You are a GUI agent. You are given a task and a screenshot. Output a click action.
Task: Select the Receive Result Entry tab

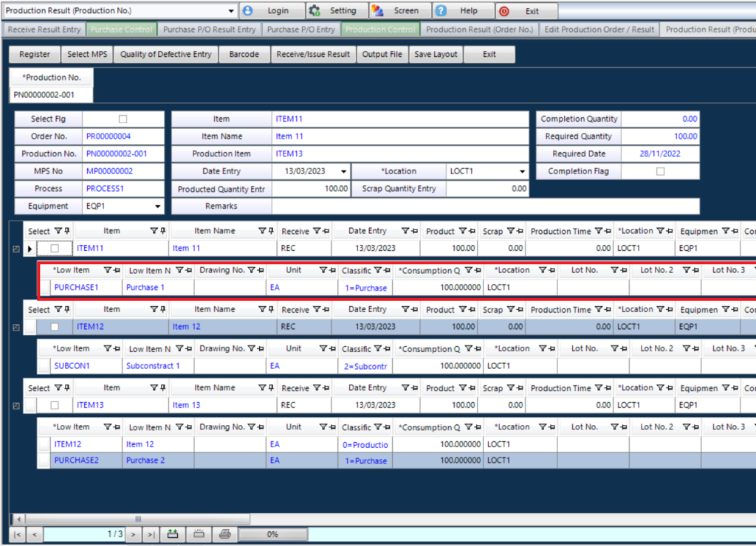43,30
